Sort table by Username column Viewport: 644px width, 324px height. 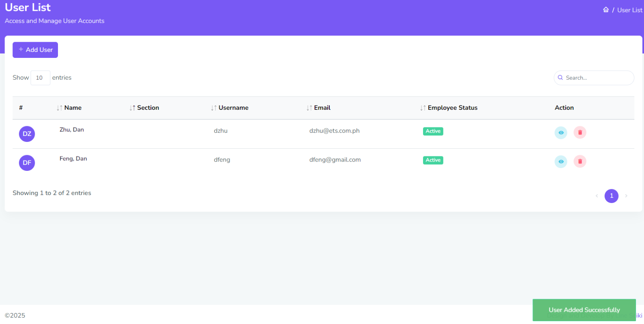(x=233, y=108)
